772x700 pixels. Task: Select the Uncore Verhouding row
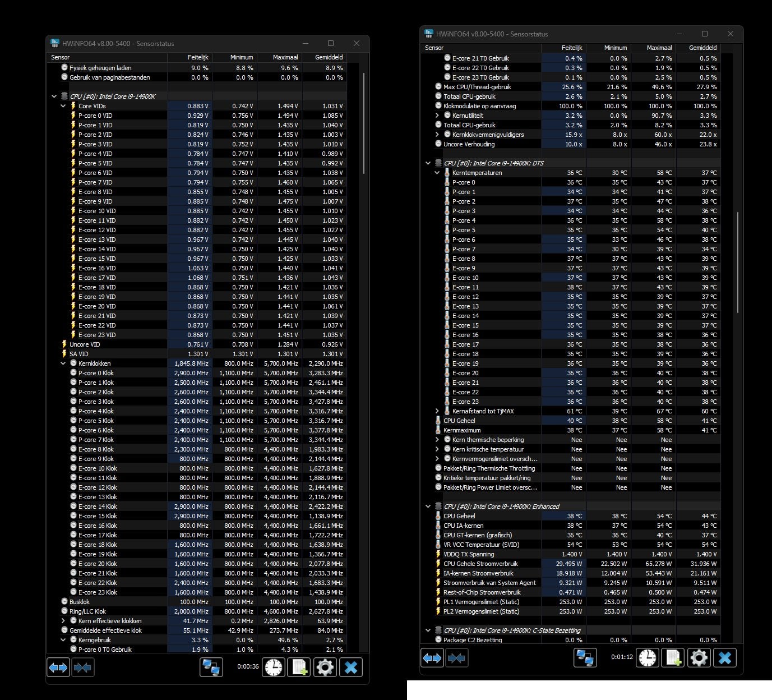(x=571, y=144)
